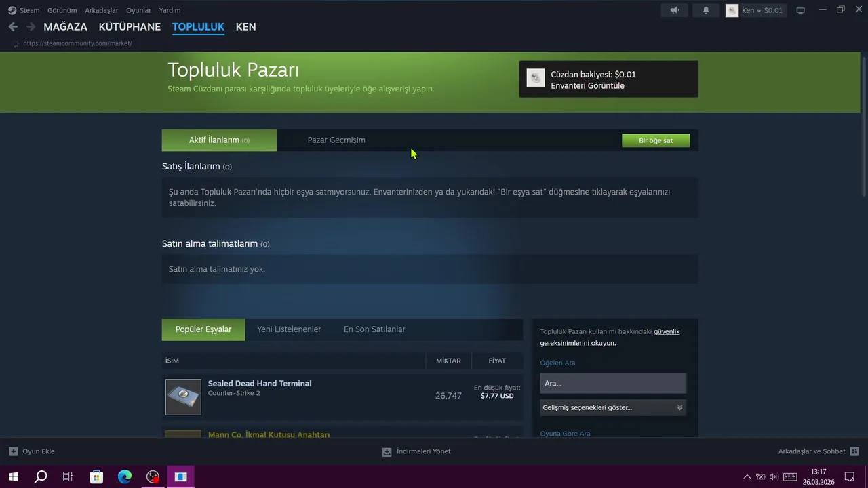Open the notifications bell icon
Screen dimensions: 868x488
coord(706,10)
